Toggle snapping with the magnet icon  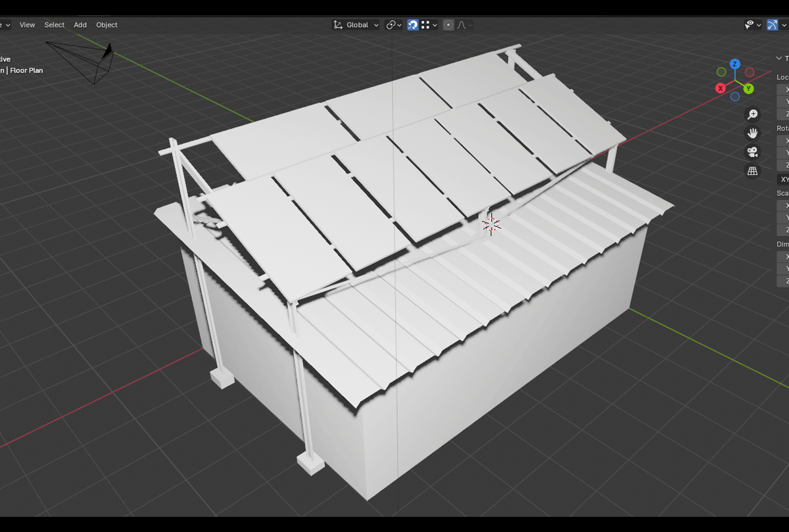(x=413, y=25)
